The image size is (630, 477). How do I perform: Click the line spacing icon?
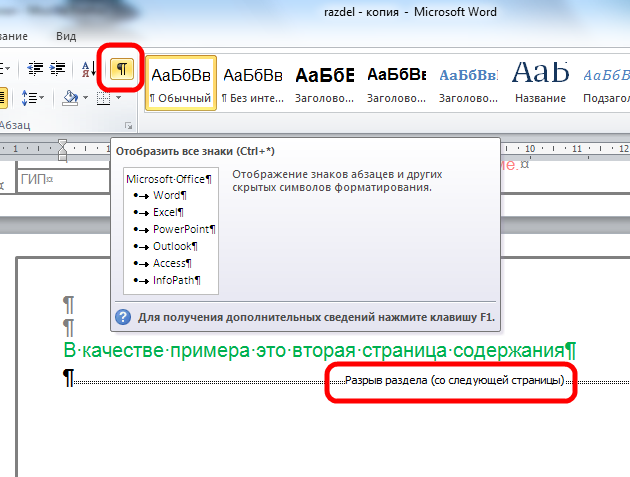coord(30,98)
